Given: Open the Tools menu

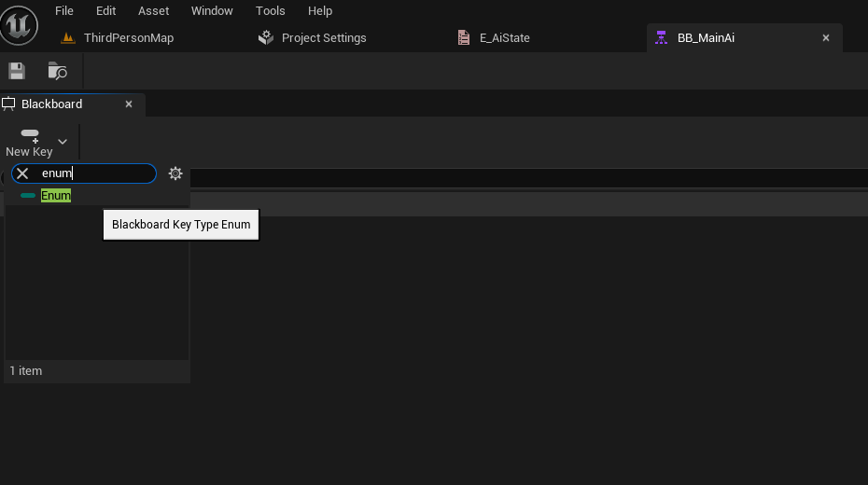Looking at the screenshot, I should (x=270, y=11).
